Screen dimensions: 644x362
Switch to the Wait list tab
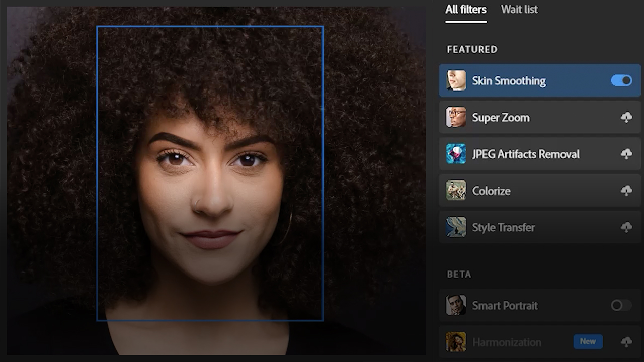coord(519,9)
